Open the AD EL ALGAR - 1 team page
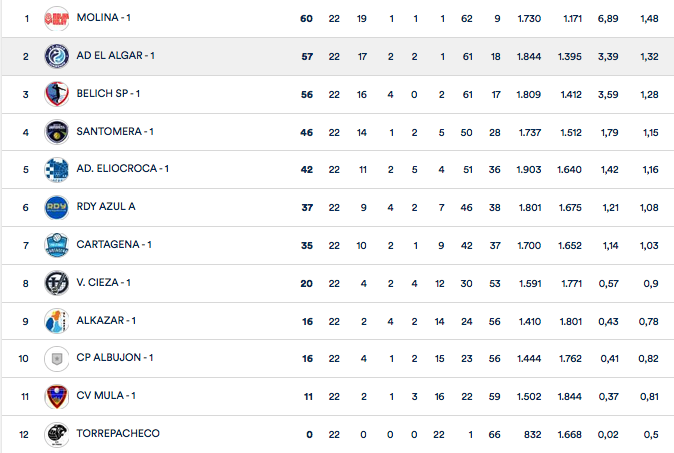674x453 pixels. pyautogui.click(x=115, y=56)
